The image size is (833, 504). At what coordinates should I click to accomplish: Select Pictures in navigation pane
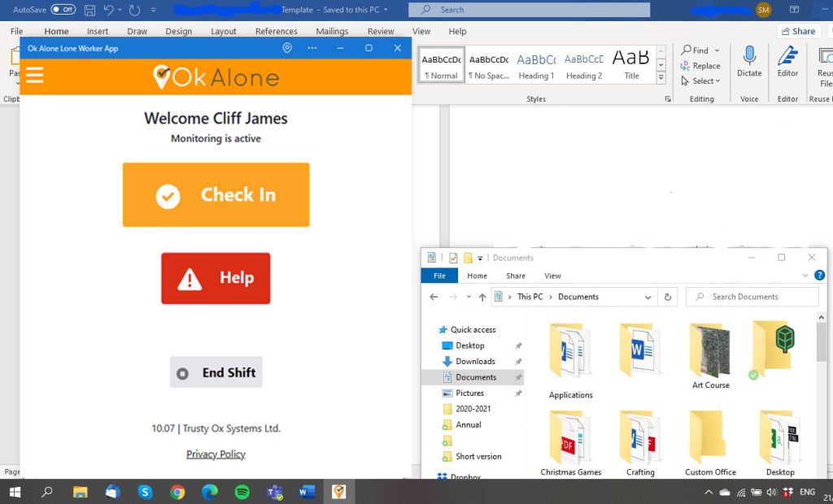point(469,393)
